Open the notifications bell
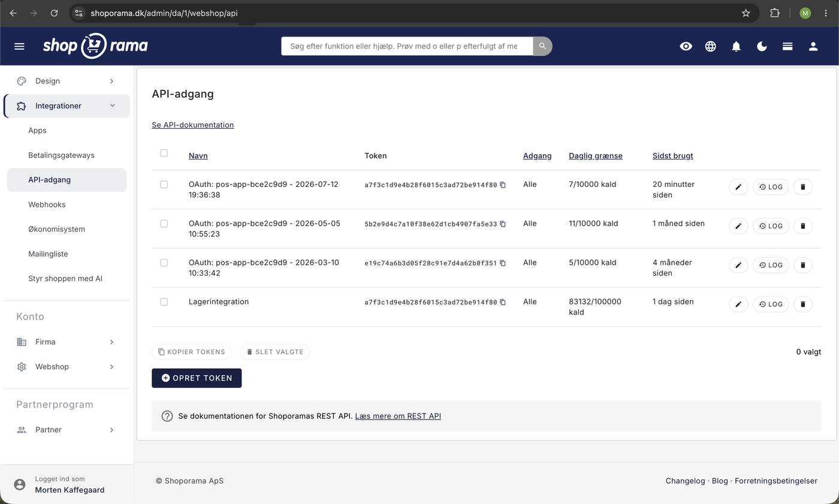The width and height of the screenshot is (839, 504). click(x=736, y=46)
